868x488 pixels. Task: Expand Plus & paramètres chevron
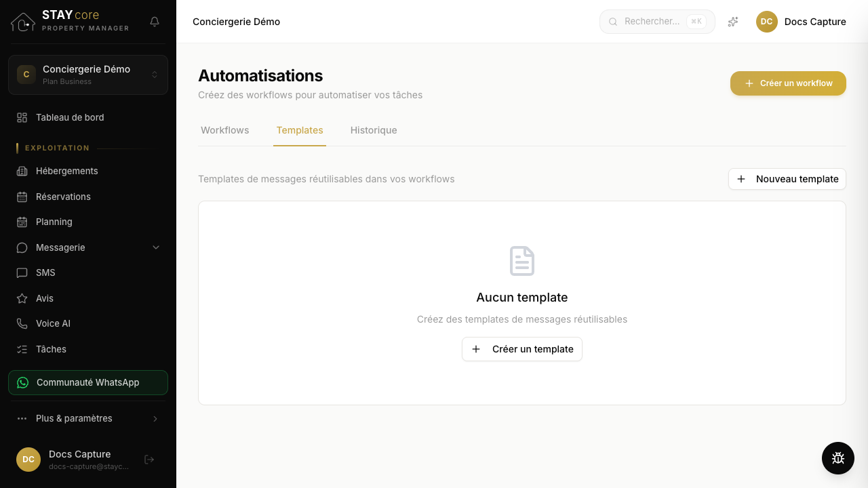(155, 418)
